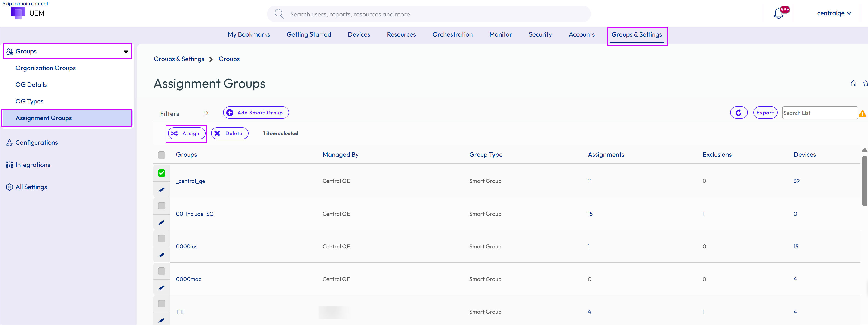Toggle the select-all header checkbox
The height and width of the screenshot is (325, 868).
coord(161,155)
